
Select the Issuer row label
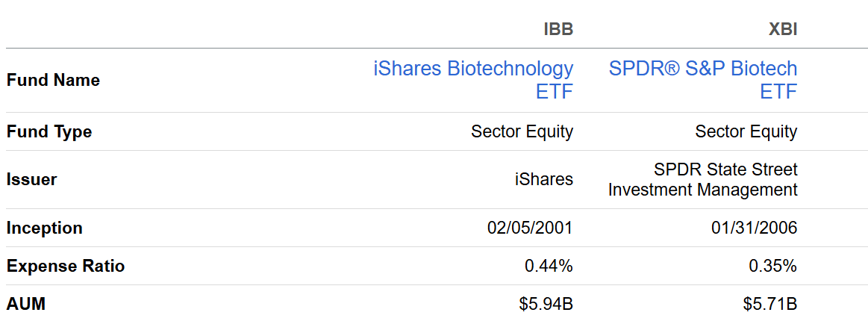coord(31,179)
